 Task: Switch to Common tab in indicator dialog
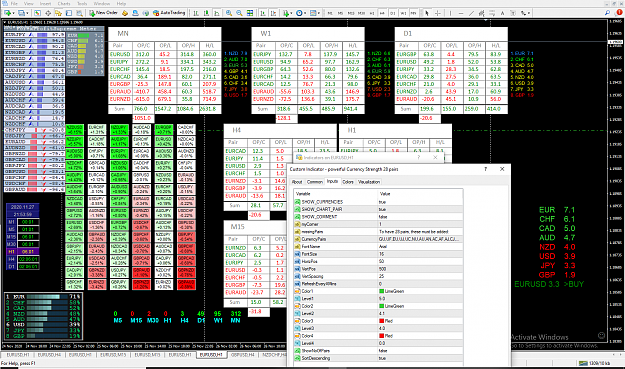(314, 182)
